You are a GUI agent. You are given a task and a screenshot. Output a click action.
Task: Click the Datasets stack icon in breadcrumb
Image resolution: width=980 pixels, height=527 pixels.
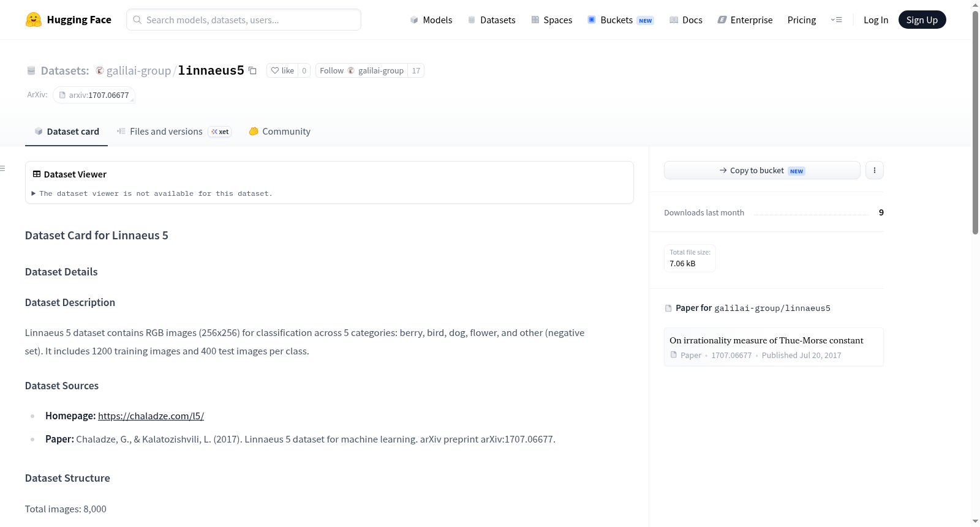tap(31, 70)
